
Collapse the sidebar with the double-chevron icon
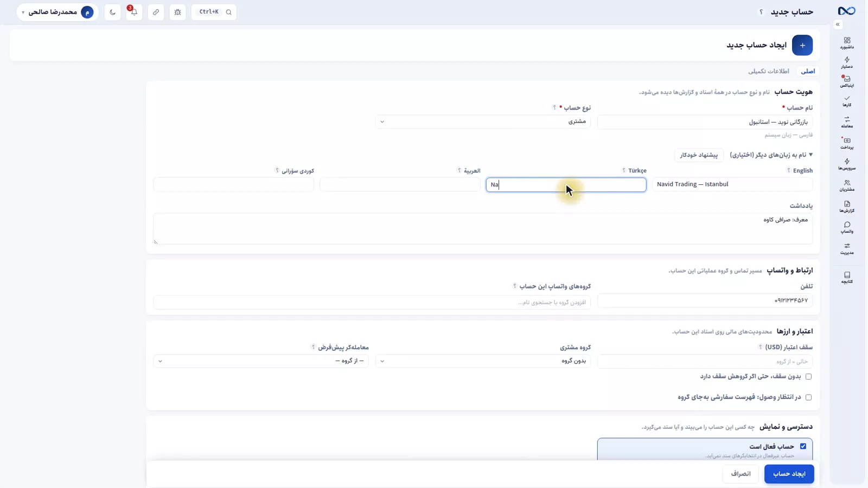coord(838,24)
